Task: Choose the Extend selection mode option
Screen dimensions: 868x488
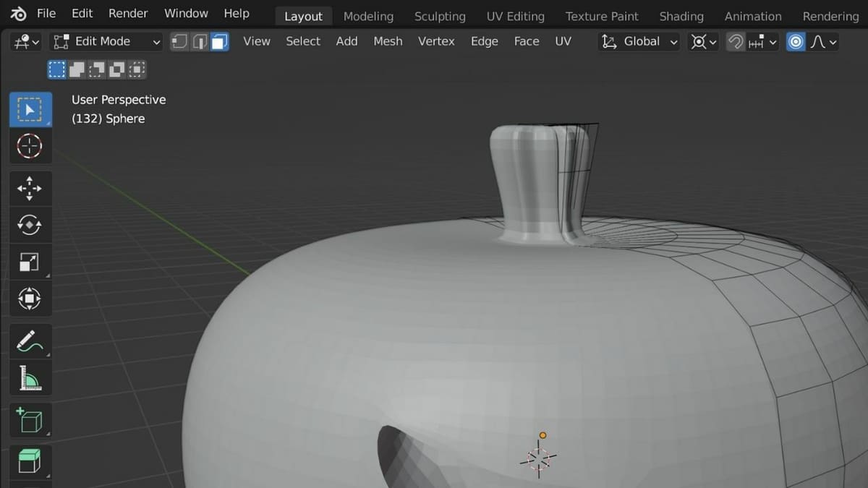Action: pyautogui.click(x=77, y=69)
